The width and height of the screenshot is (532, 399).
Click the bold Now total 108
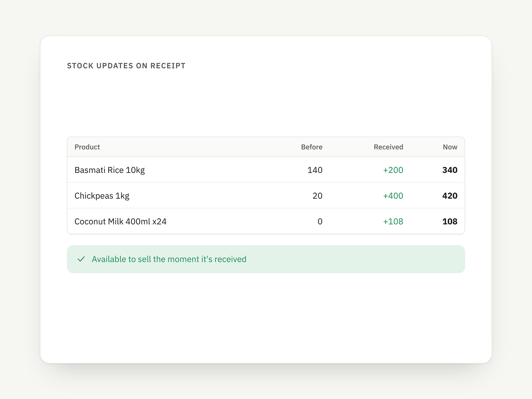tap(450, 221)
